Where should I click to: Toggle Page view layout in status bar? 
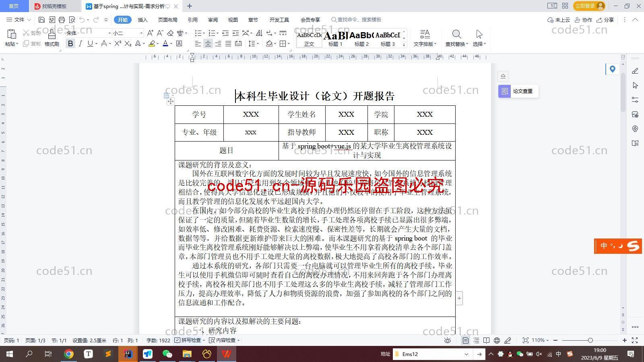tap(466, 340)
